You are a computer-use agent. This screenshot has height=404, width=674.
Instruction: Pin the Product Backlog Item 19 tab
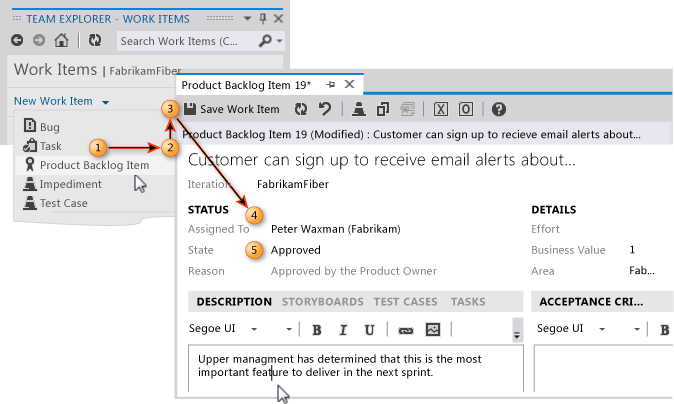click(331, 85)
